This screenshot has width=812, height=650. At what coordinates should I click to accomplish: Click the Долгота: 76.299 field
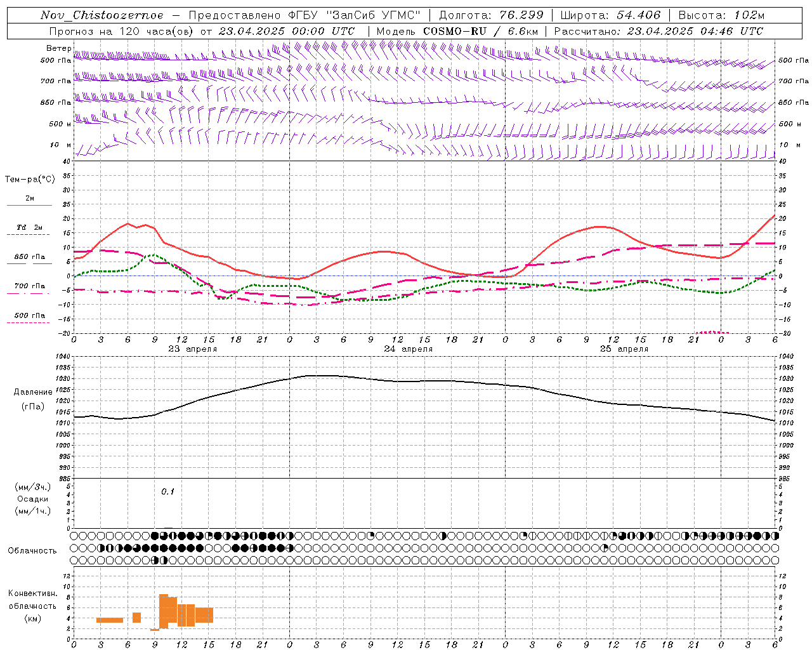coord(491,15)
